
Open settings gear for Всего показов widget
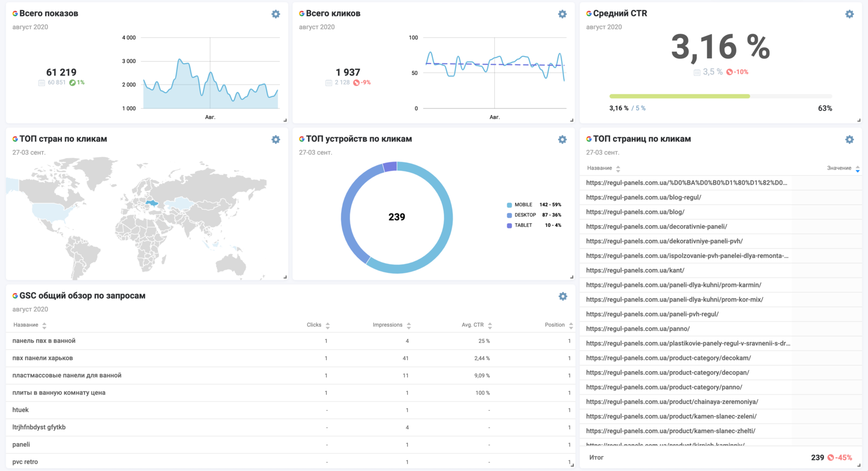pyautogui.click(x=276, y=14)
